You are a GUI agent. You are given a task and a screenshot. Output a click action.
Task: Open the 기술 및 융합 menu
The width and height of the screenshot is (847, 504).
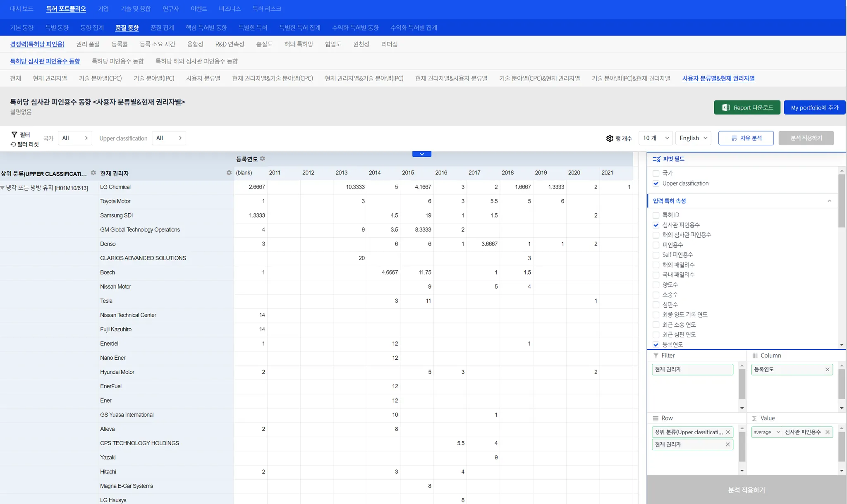click(x=135, y=9)
